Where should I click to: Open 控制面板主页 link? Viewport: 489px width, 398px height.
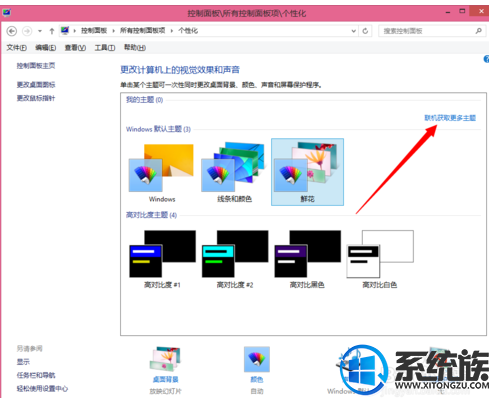36,66
